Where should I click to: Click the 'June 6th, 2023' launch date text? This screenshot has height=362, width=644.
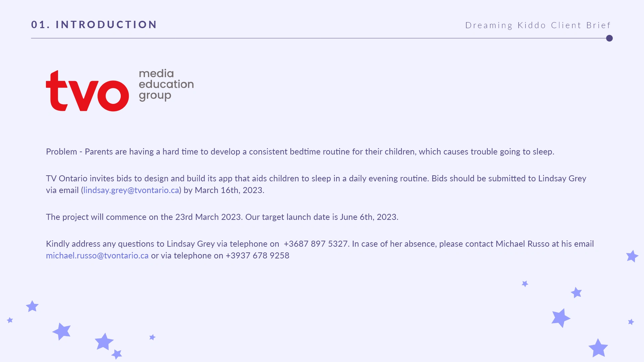[x=368, y=217]
